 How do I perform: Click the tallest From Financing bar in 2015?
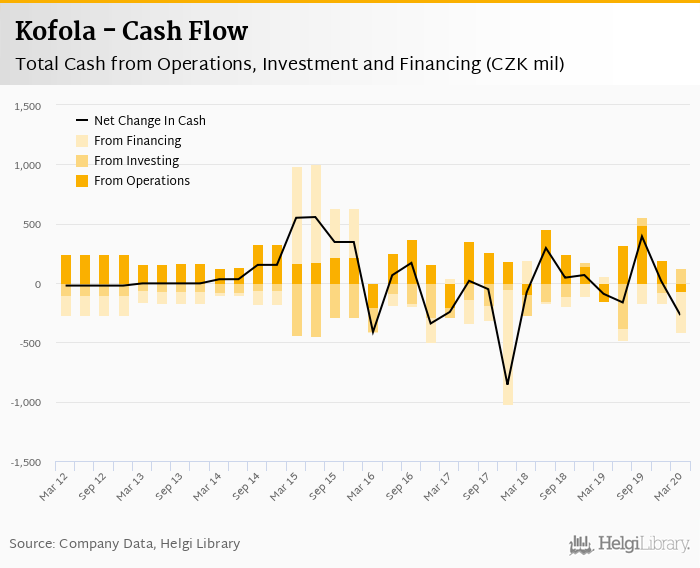pos(316,214)
